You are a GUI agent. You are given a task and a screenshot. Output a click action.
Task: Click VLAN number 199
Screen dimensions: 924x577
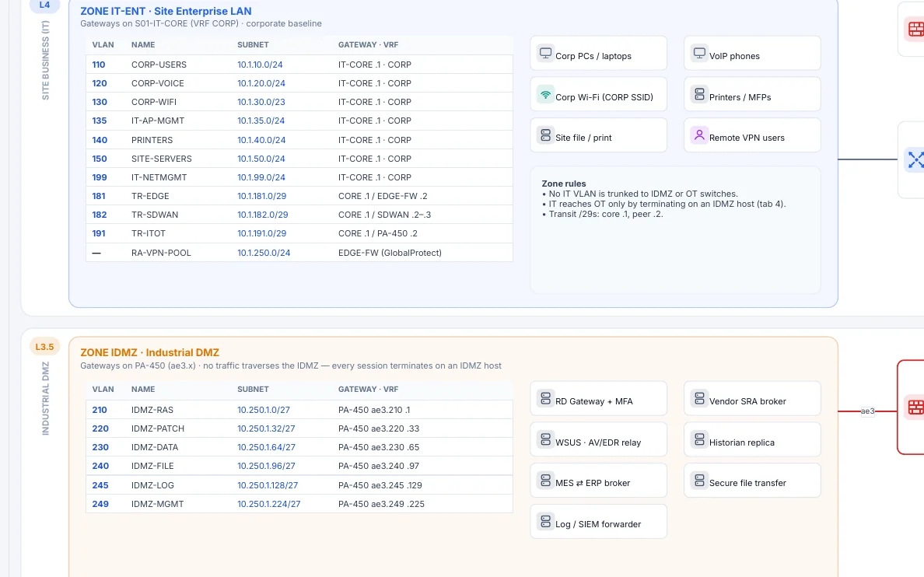[100, 177]
